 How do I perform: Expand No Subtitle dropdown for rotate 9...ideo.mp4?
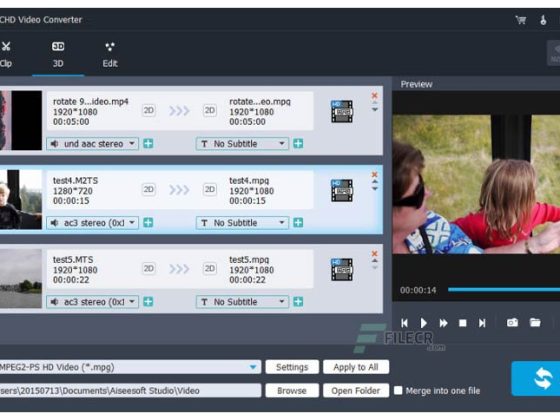point(242,144)
